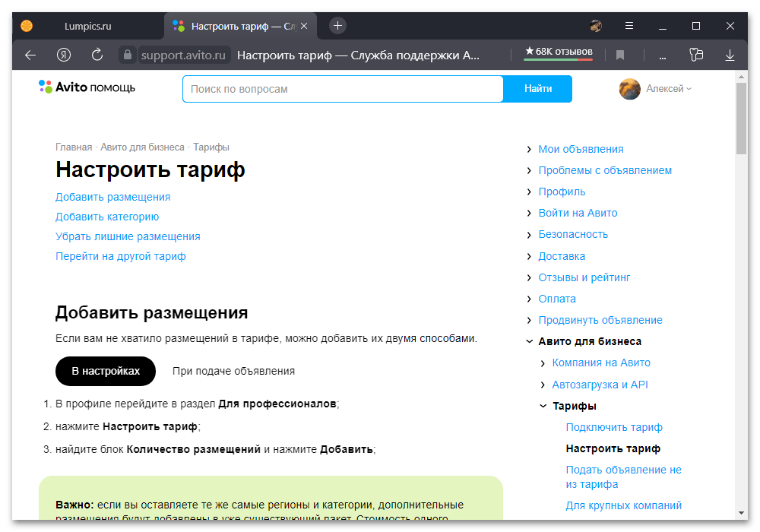Click scrollbar down arrow
The height and width of the screenshot is (532, 760).
(741, 512)
